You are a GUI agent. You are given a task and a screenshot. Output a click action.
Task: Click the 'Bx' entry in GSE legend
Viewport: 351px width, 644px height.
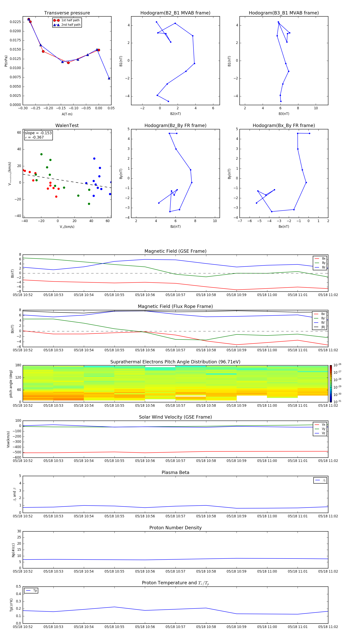[320, 259]
